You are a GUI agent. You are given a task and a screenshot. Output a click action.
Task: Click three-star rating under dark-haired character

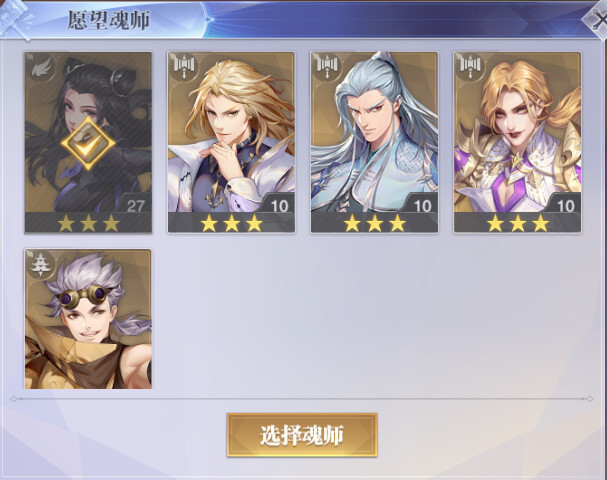click(88, 223)
